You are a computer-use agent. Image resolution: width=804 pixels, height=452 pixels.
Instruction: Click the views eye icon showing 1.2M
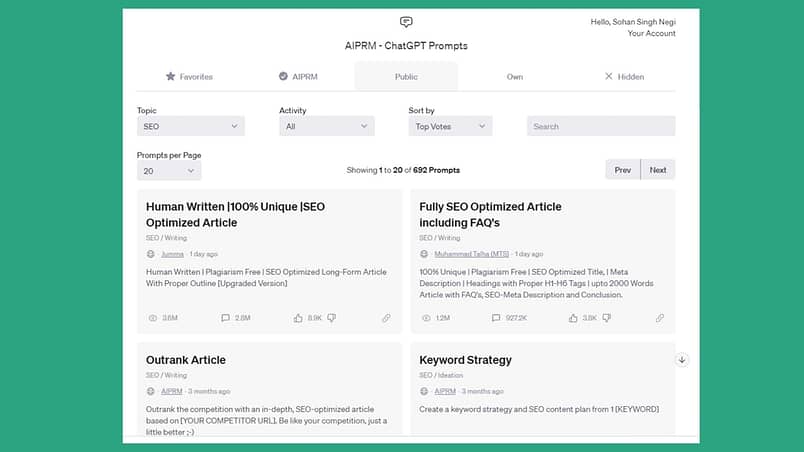tap(426, 318)
